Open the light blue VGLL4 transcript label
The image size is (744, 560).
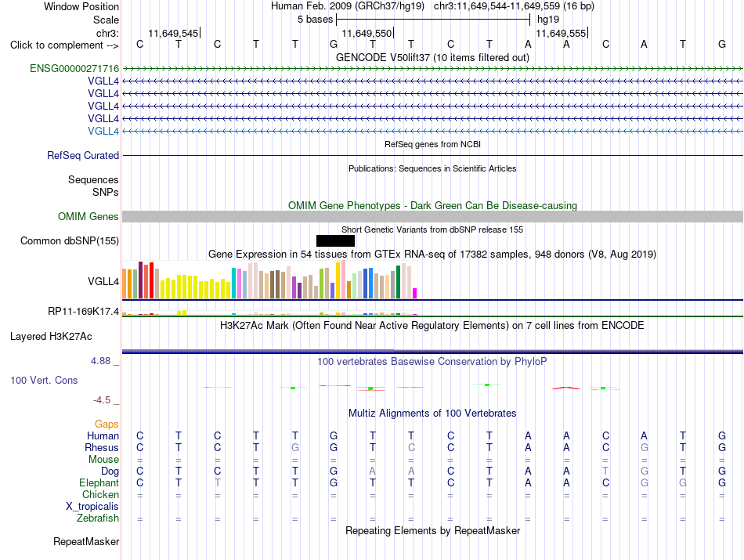(x=103, y=131)
